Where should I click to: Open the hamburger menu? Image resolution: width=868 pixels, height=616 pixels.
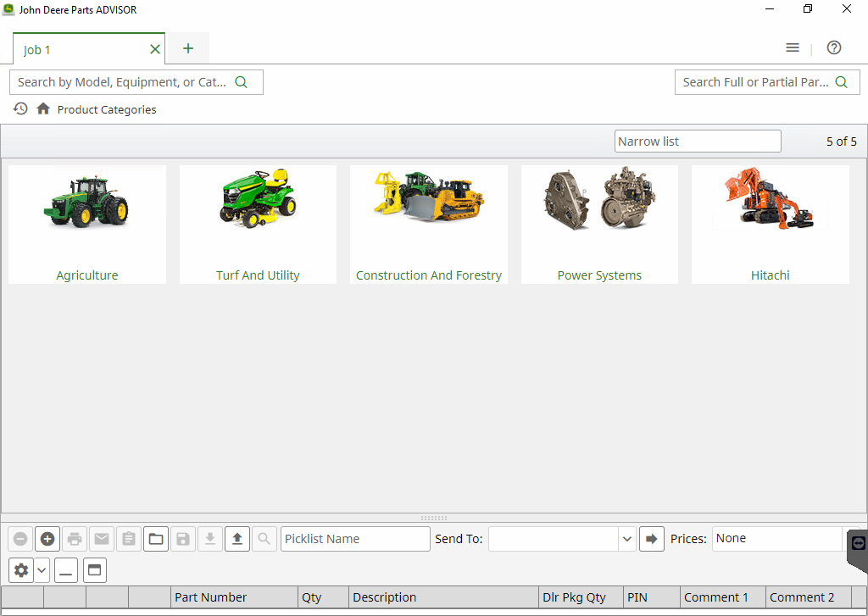point(793,48)
